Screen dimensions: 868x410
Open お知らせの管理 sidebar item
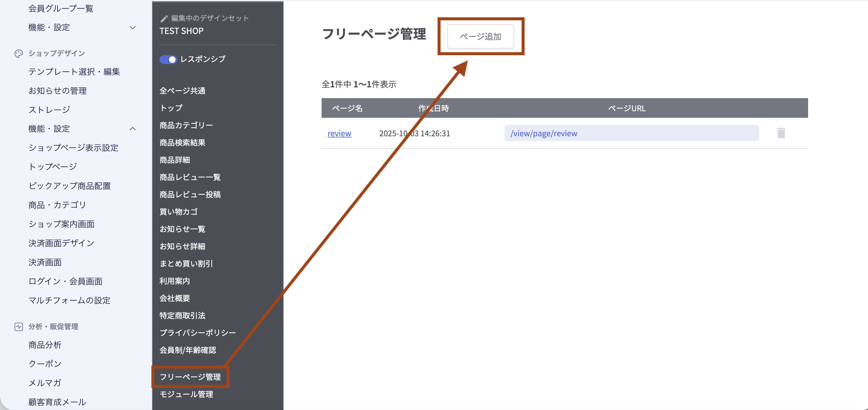click(58, 91)
